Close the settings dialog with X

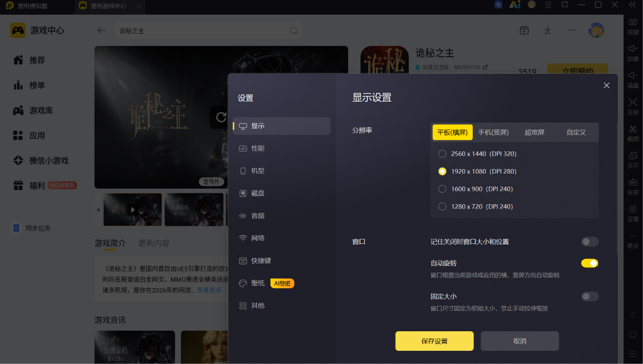(x=606, y=86)
